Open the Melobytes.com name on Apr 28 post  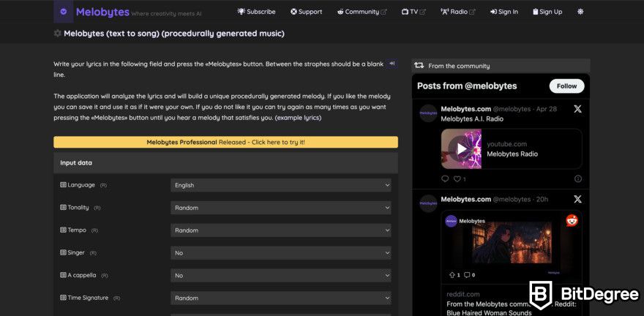pos(465,109)
